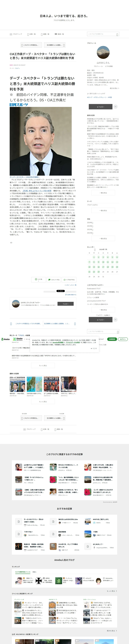Click hashtag #中国
The width and height of the screenshot is (129, 644).
coord(110,97)
